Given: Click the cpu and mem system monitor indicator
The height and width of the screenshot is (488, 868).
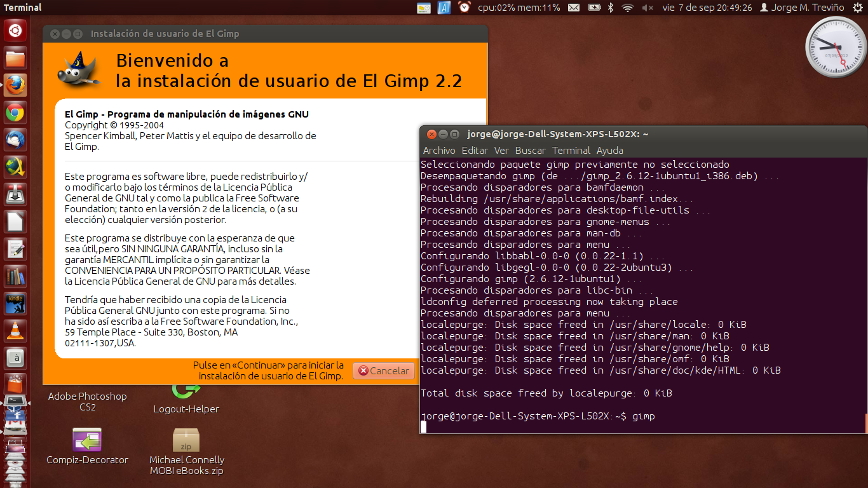Looking at the screenshot, I should tap(519, 8).
